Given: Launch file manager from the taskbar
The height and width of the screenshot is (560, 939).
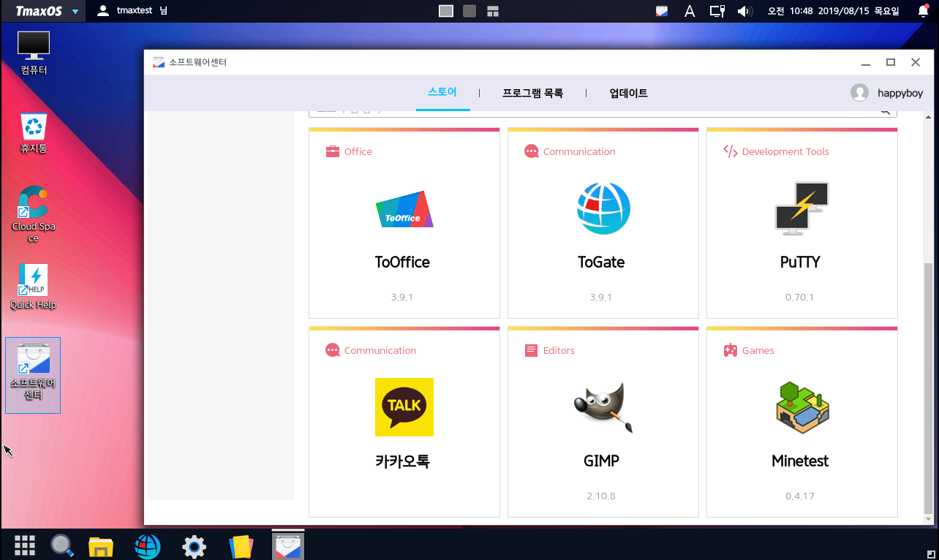Looking at the screenshot, I should pyautogui.click(x=101, y=545).
